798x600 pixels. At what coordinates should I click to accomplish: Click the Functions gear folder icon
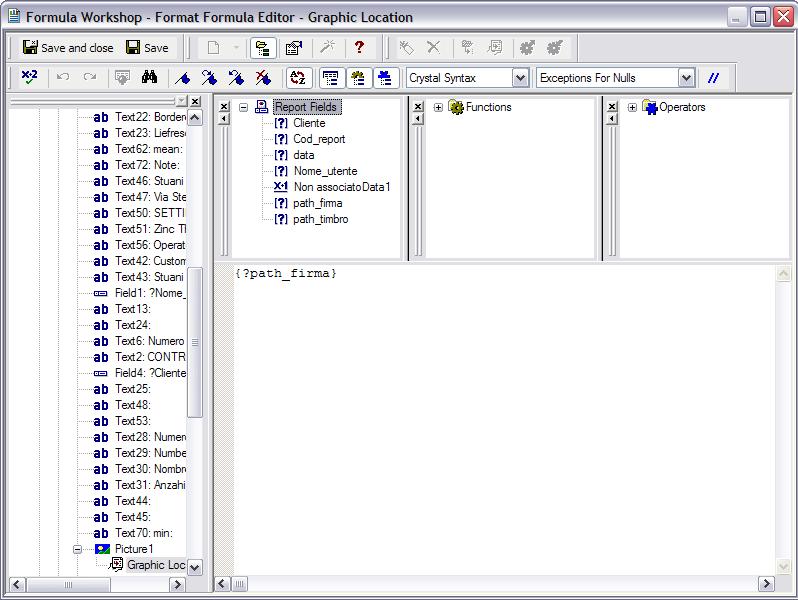455,107
